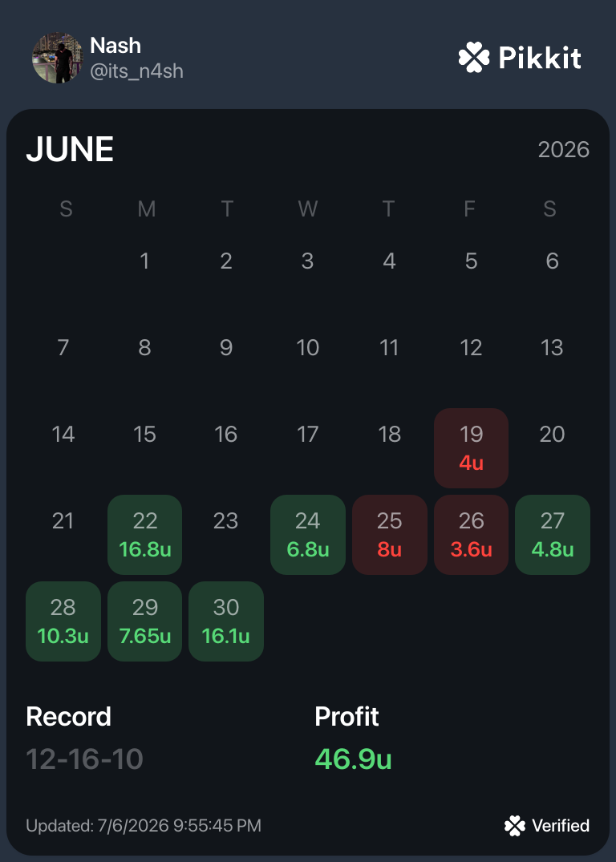Select June 29 showing 7.65u
The image size is (616, 862).
pos(144,621)
